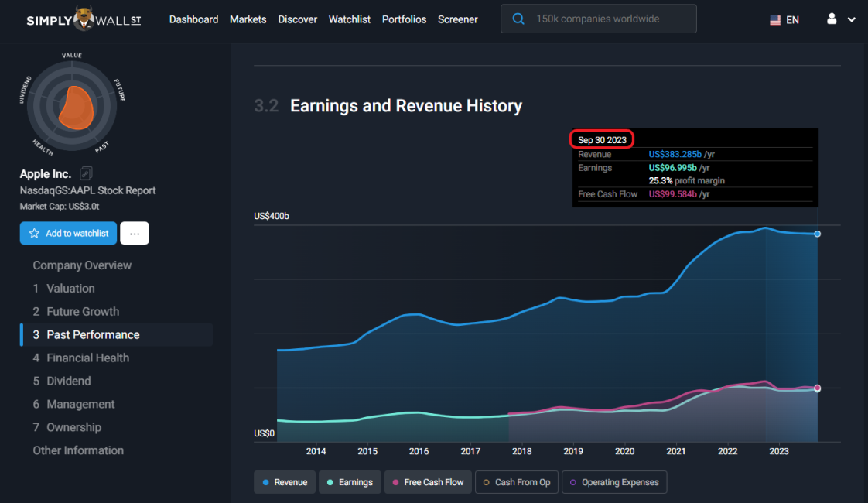Expand the account dropdown chevron
The image size is (868, 503).
click(853, 19)
